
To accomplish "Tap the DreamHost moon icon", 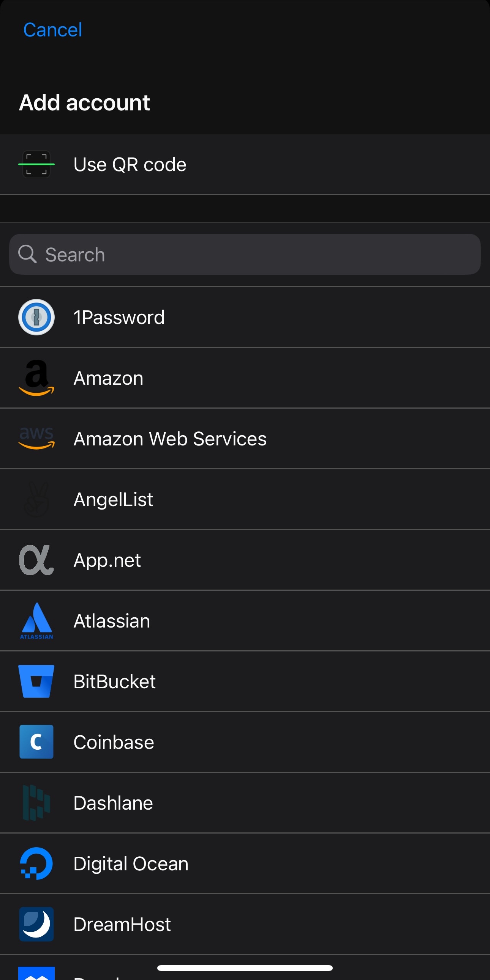I will 36,924.
